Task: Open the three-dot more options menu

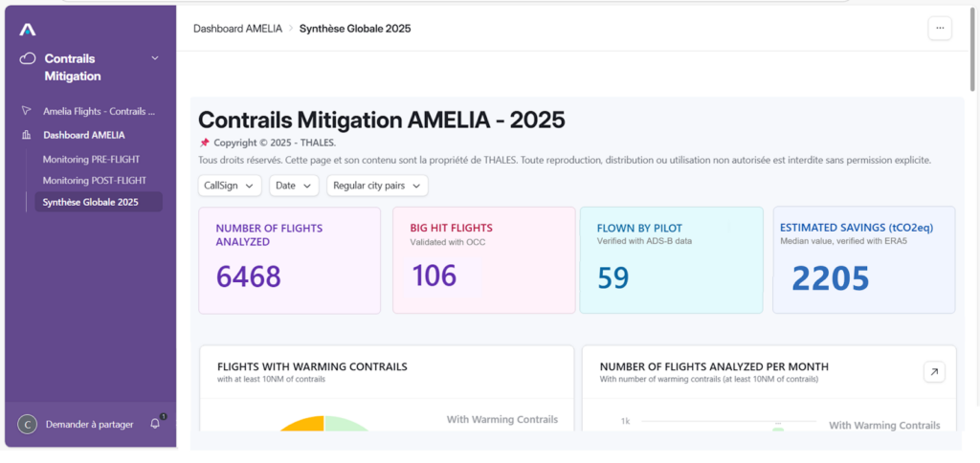Action: click(x=939, y=29)
